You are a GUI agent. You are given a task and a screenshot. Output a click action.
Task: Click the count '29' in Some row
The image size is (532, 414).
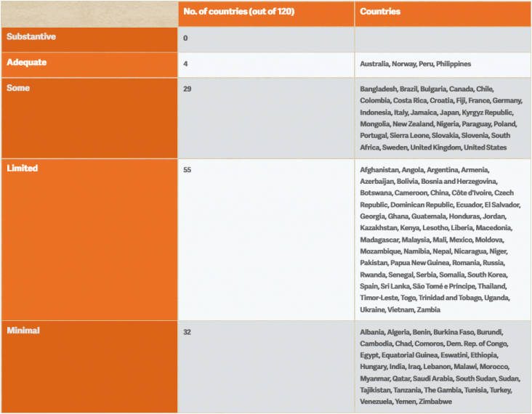[x=188, y=89]
